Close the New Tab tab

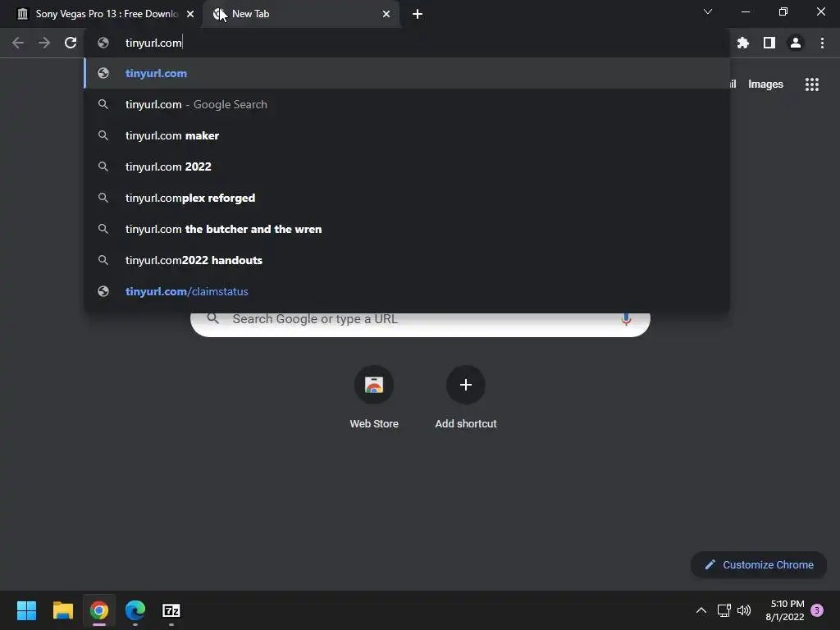tap(386, 14)
